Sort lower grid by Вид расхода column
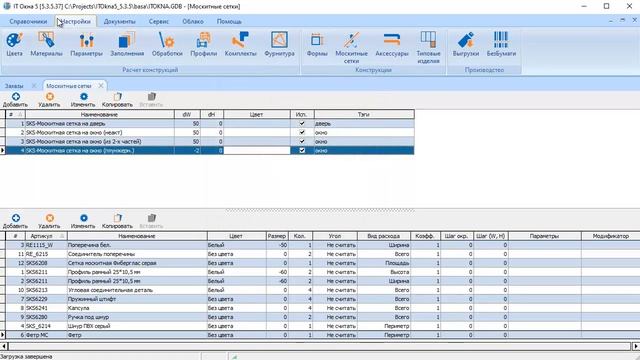 click(384, 236)
